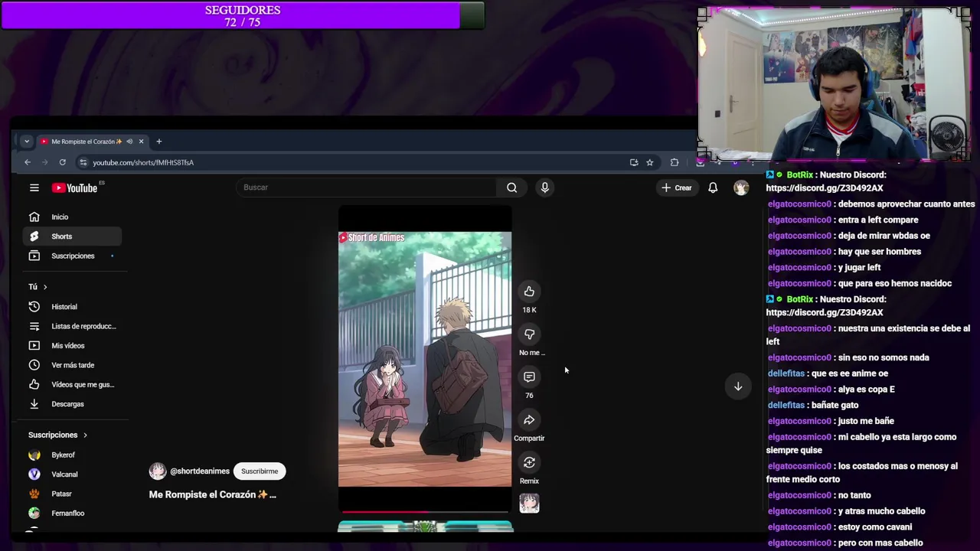This screenshot has height=551, width=980.
Task: Close the Me Rompiste el Corazón tab
Action: pyautogui.click(x=141, y=142)
